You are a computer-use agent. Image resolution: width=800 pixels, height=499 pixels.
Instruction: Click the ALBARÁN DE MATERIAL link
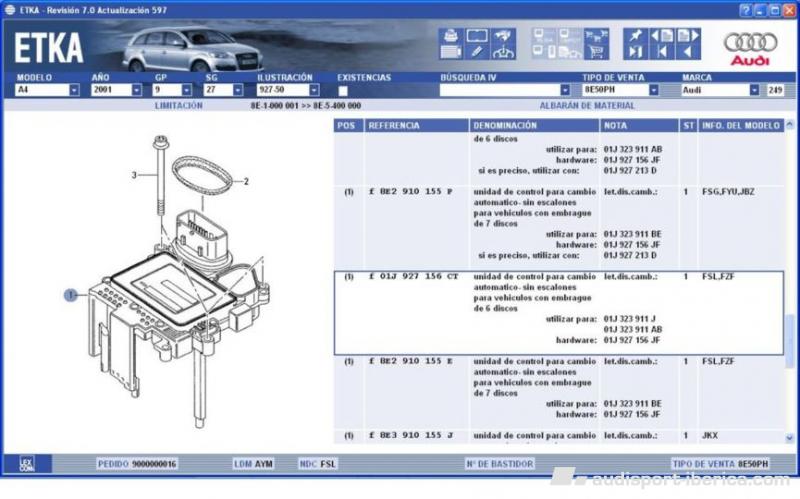pyautogui.click(x=587, y=106)
